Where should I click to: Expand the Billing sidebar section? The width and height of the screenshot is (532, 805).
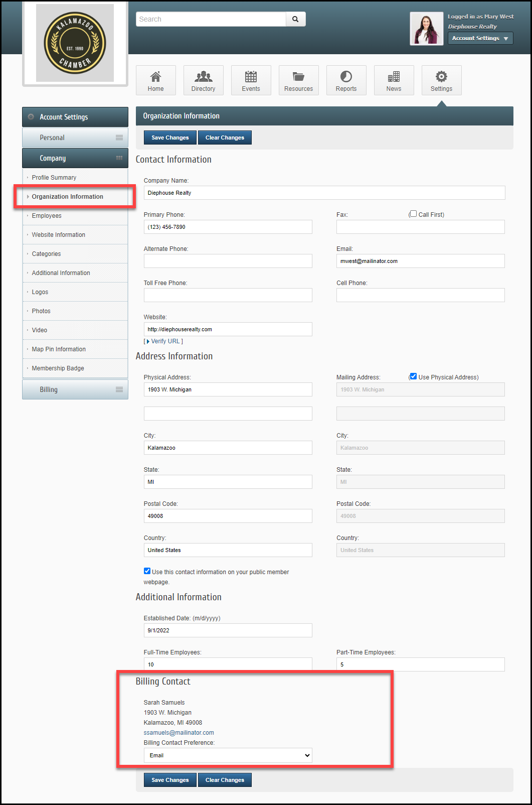click(75, 389)
